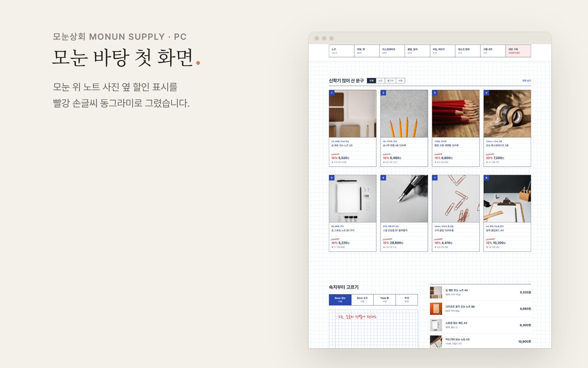This screenshot has height=368, width=588.
Task: Open the 노트 category with 142 items
Action: 341,51
